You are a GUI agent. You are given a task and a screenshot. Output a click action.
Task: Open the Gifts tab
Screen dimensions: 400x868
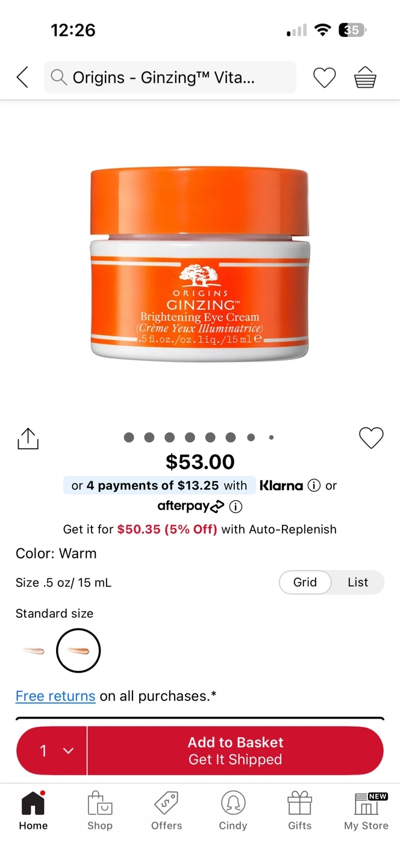(x=299, y=811)
